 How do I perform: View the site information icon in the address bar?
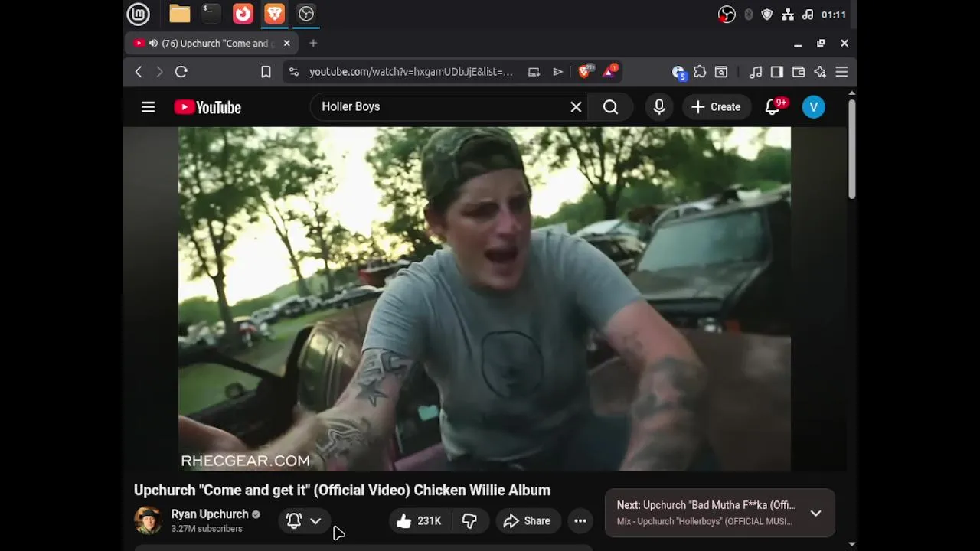click(x=294, y=72)
